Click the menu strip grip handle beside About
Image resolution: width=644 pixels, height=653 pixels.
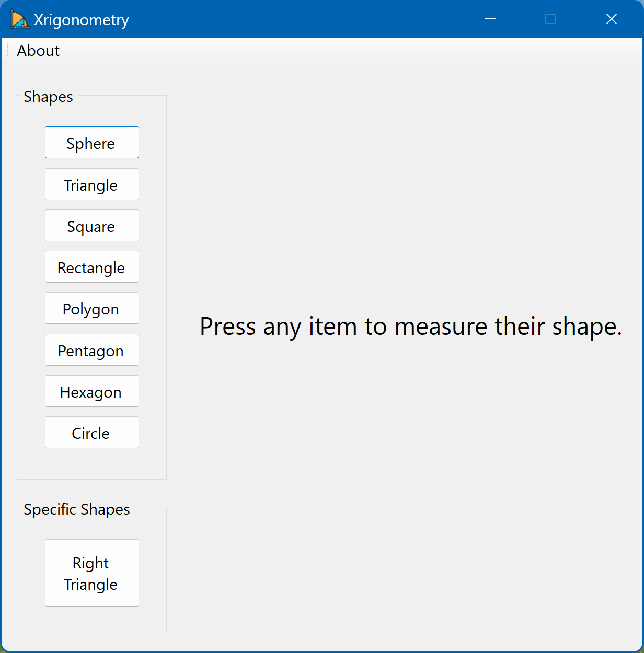coord(7,51)
